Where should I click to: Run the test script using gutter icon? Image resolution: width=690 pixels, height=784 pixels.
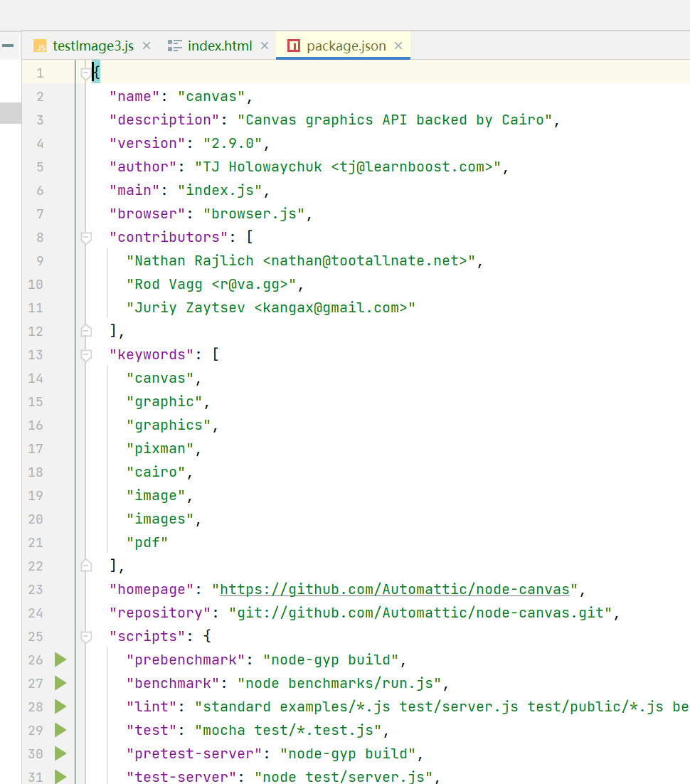[x=61, y=730]
